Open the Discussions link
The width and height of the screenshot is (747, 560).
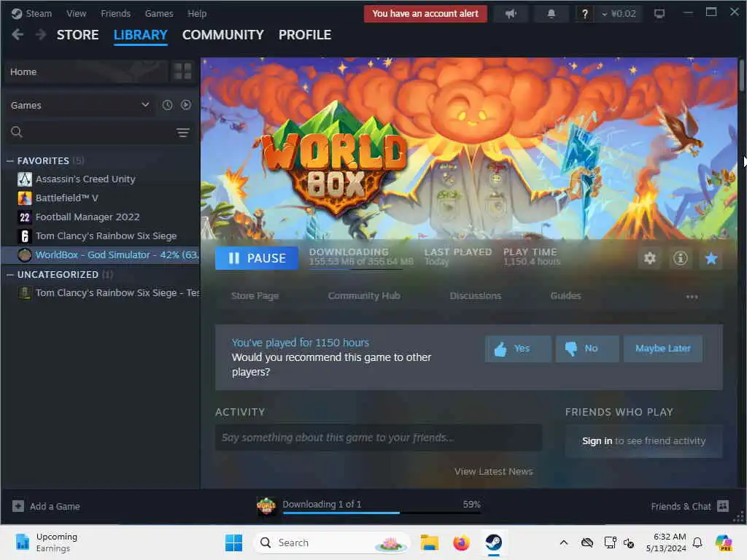476,296
